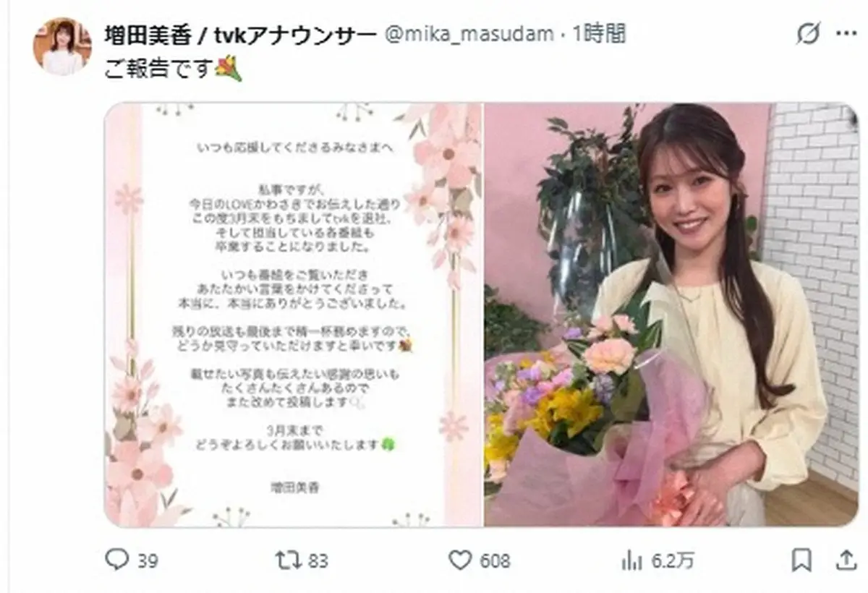Repost this tweet via retweet icon
Viewport: 868px width, 593px height.
click(289, 560)
